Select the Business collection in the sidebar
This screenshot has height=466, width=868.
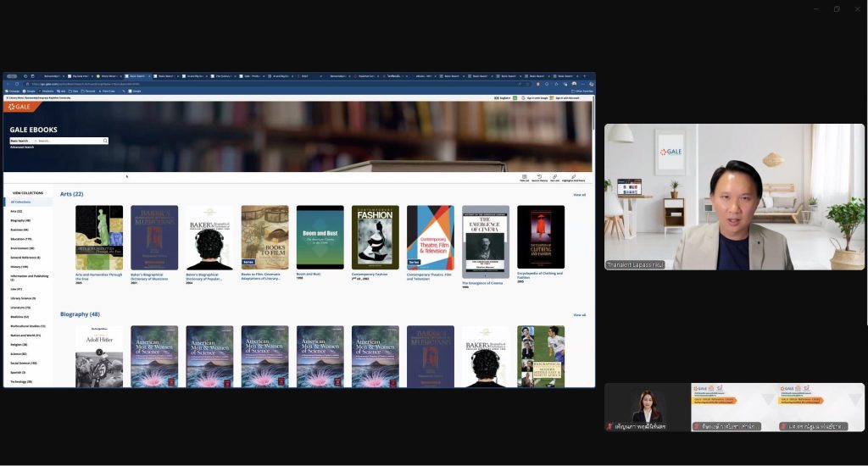[19, 230]
